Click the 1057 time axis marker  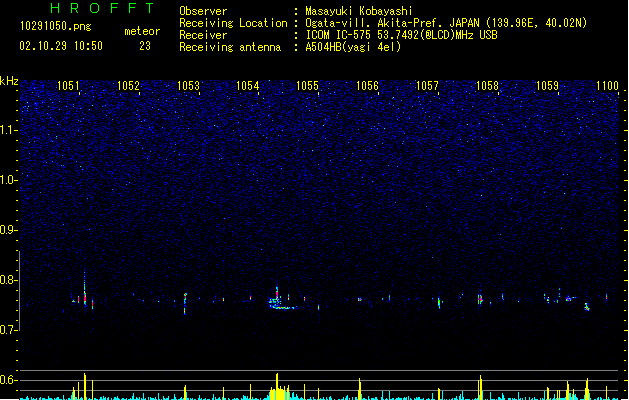[x=427, y=86]
